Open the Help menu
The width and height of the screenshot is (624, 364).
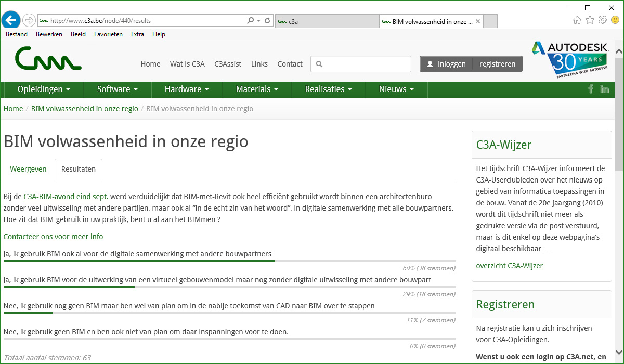(159, 34)
